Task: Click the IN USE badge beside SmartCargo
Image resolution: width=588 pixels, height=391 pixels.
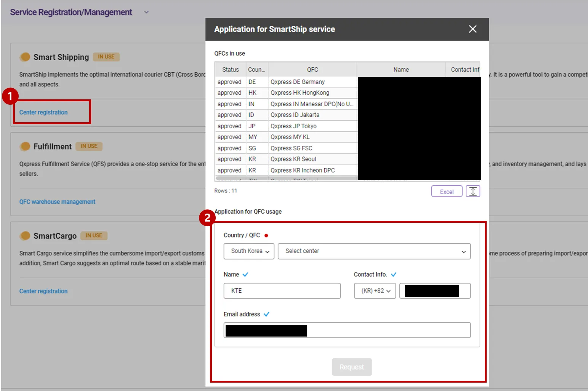Action: pos(94,236)
